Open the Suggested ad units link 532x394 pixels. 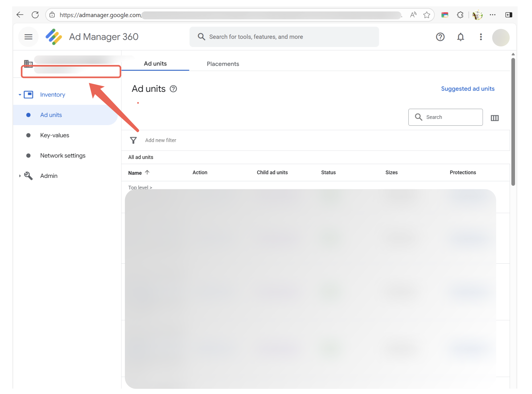click(468, 89)
